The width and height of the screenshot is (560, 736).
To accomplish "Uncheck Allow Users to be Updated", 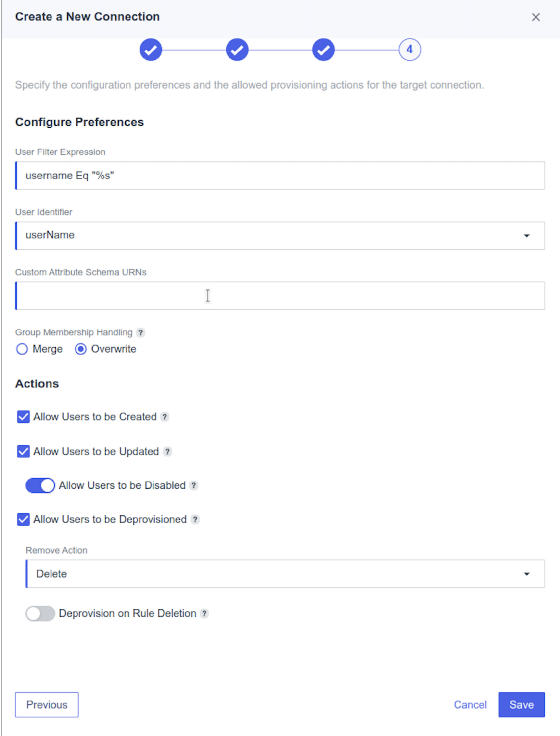I will pos(23,451).
